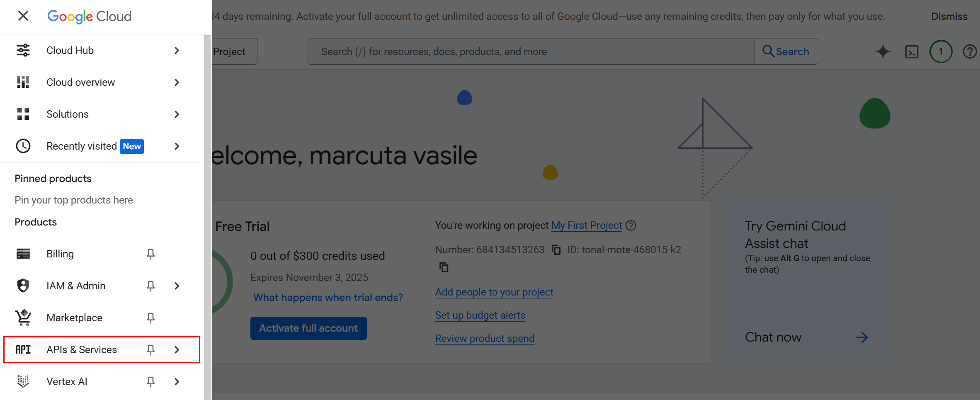
Task: Pin Billing using its pin icon
Action: [x=150, y=254]
